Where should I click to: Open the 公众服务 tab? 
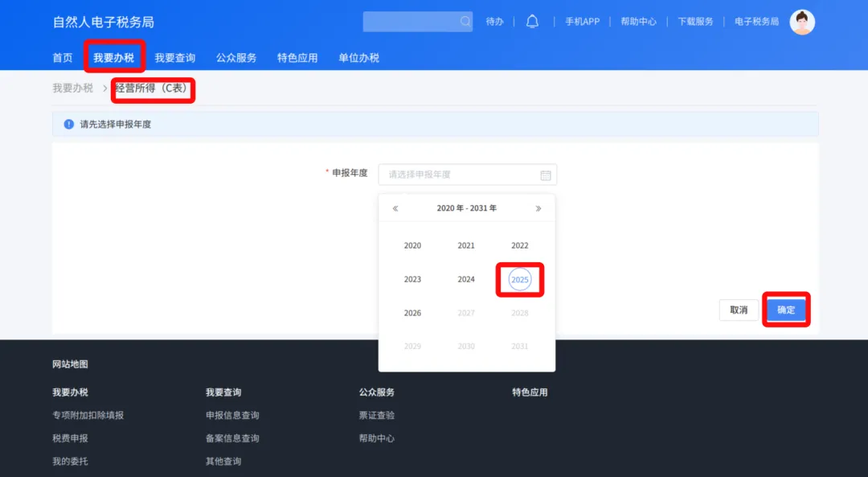pos(236,58)
